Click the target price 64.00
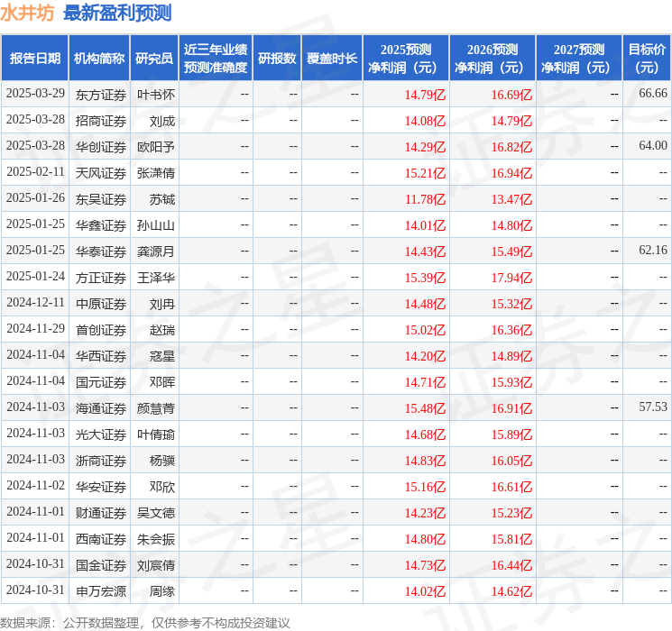 point(653,145)
